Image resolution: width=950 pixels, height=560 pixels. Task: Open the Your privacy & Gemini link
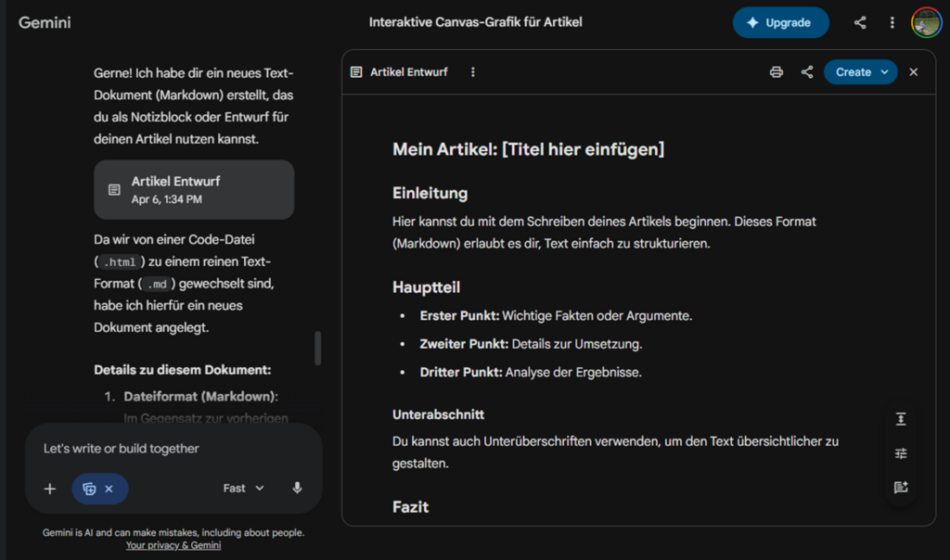point(173,545)
